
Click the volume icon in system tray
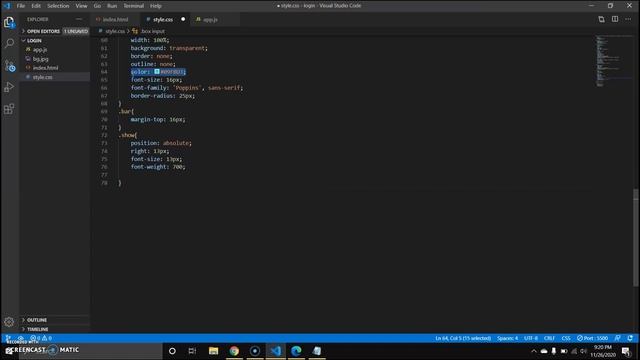[584, 351]
